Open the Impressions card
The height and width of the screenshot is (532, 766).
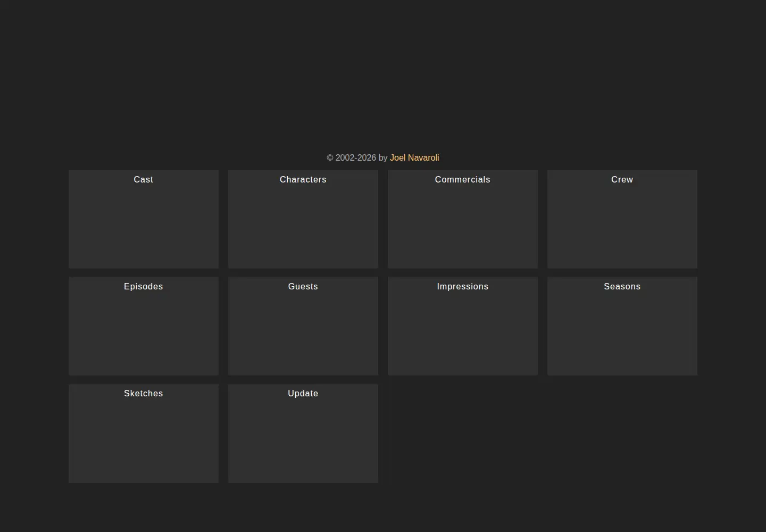point(463,326)
